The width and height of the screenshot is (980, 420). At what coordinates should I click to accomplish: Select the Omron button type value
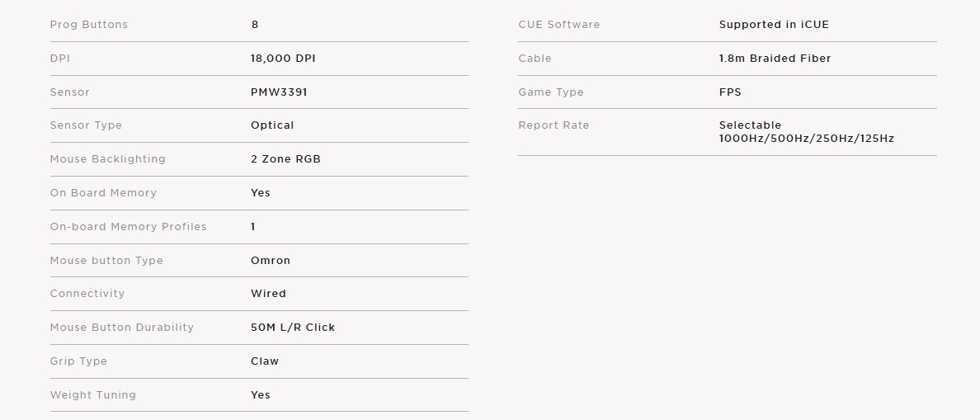tap(271, 261)
